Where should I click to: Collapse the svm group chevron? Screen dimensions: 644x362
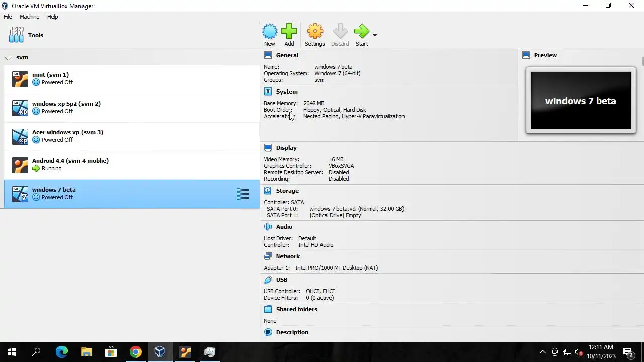tap(8, 58)
